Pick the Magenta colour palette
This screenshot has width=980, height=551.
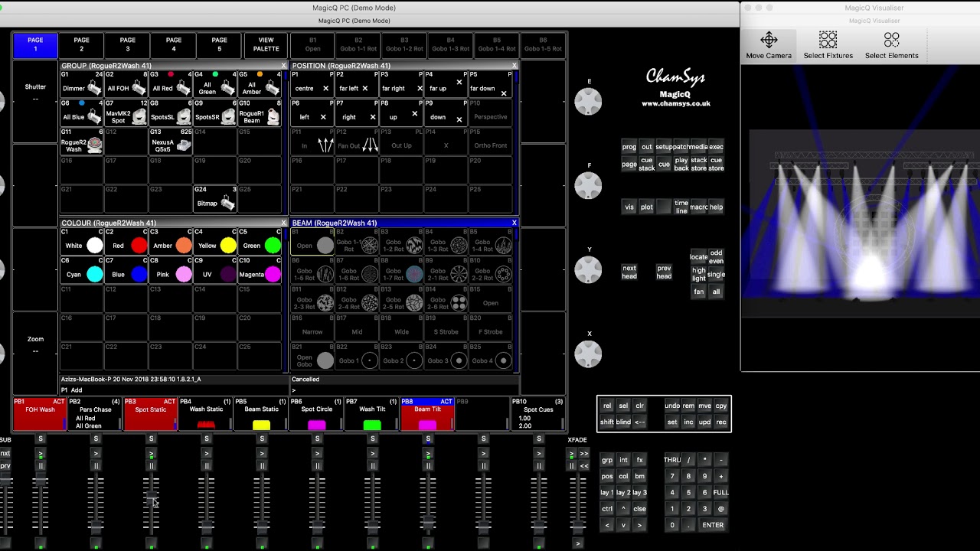[260, 271]
